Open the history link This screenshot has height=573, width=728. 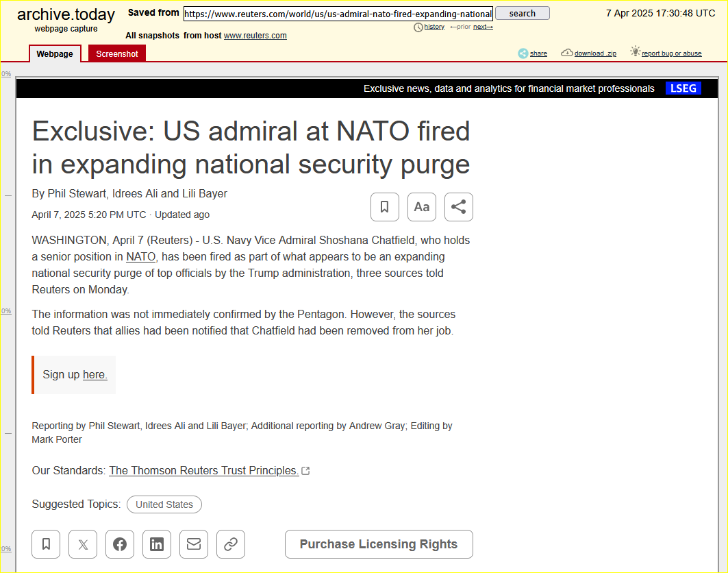click(434, 27)
